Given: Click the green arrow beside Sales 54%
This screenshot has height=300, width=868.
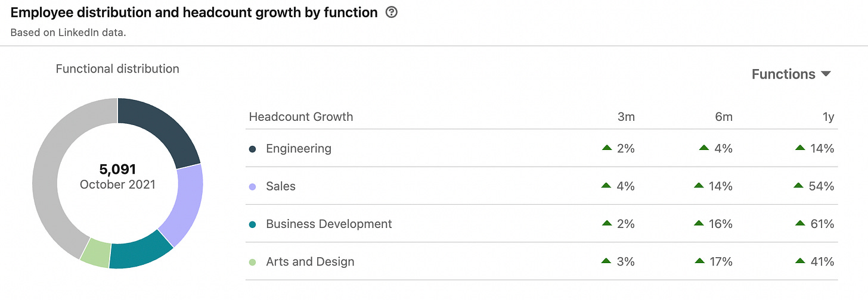Looking at the screenshot, I should tap(799, 186).
